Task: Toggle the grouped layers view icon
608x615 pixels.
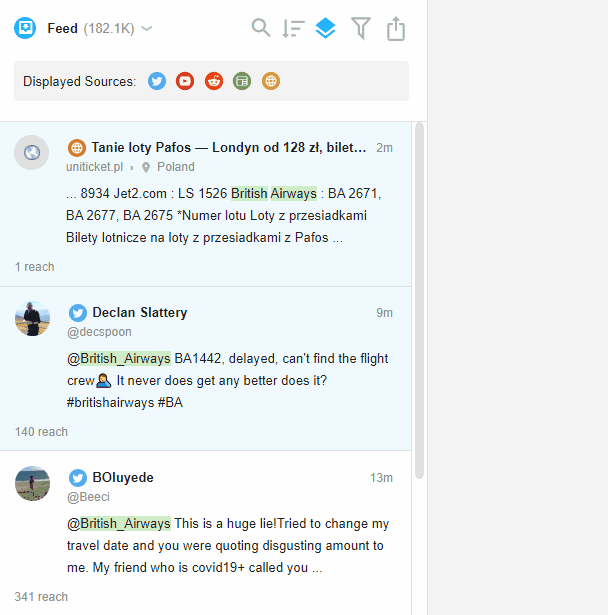Action: 326,28
